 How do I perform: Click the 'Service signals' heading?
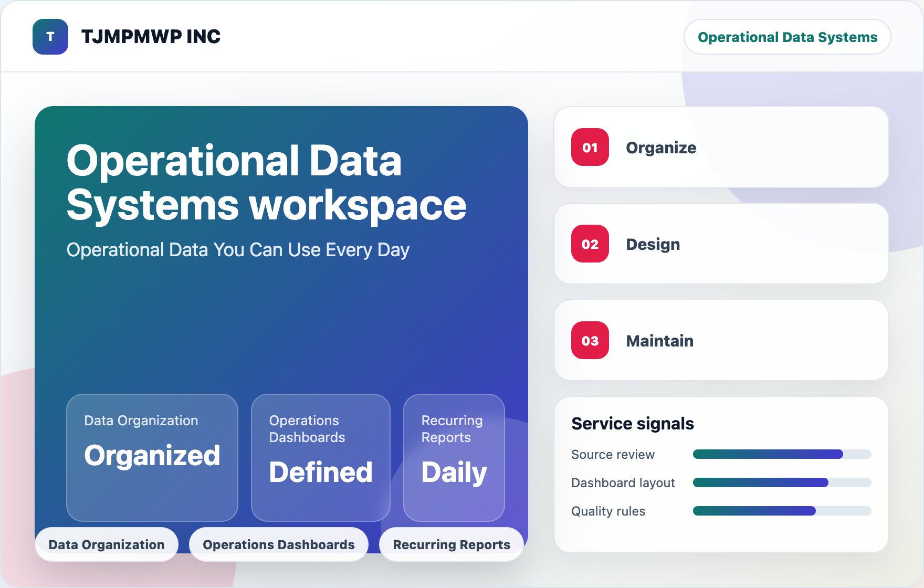point(633,424)
